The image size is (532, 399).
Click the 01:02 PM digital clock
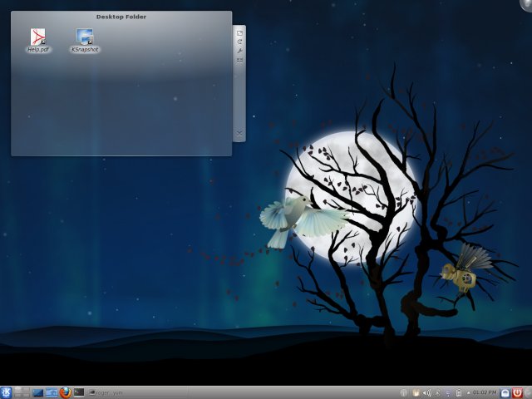pyautogui.click(x=485, y=392)
